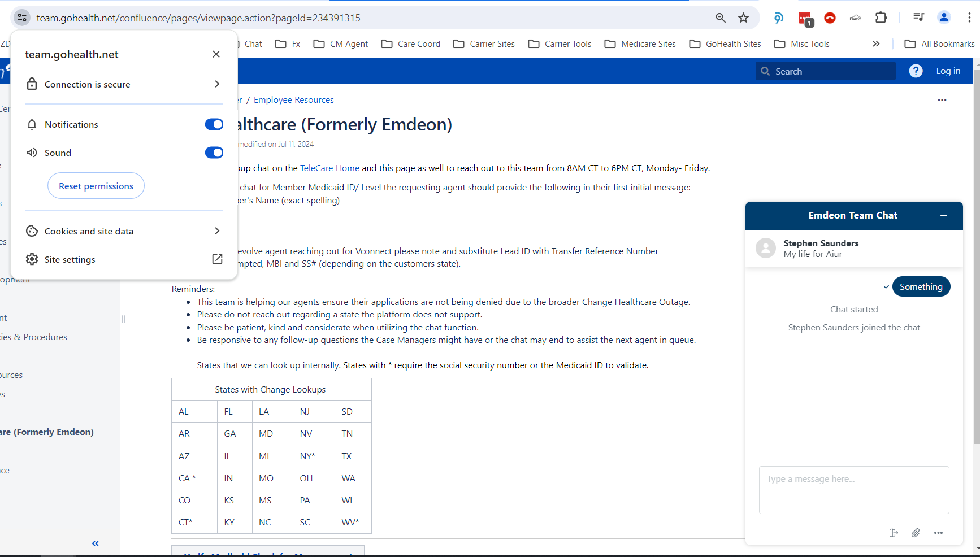
Task: Click the attach file paperclip icon
Action: click(916, 533)
